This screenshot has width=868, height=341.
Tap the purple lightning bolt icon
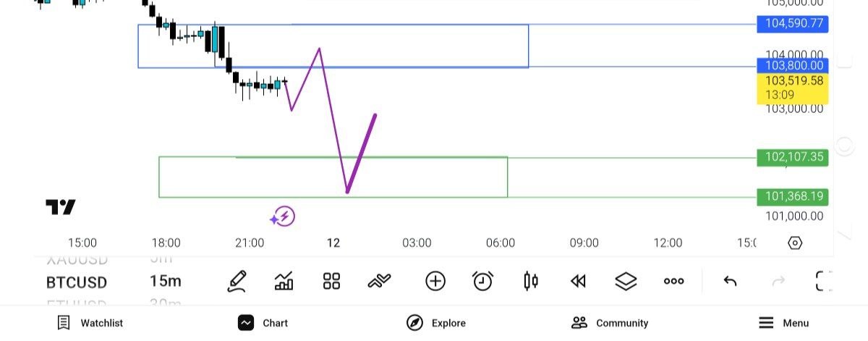tap(283, 216)
